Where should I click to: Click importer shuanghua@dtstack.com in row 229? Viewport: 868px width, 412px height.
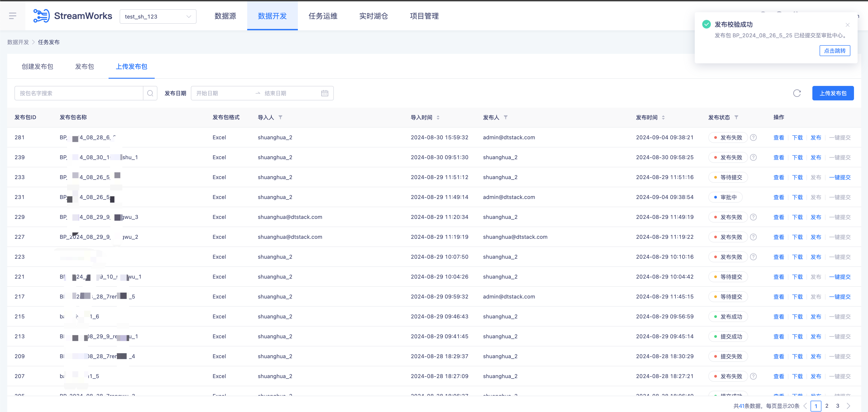(290, 217)
